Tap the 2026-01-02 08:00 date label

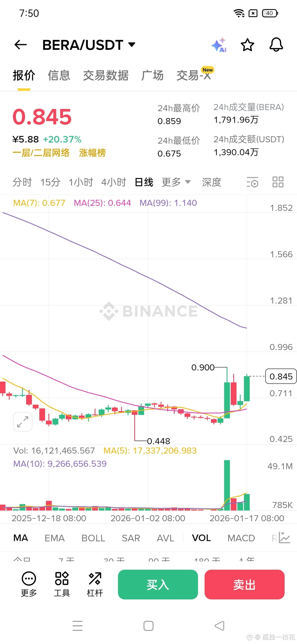(148, 518)
